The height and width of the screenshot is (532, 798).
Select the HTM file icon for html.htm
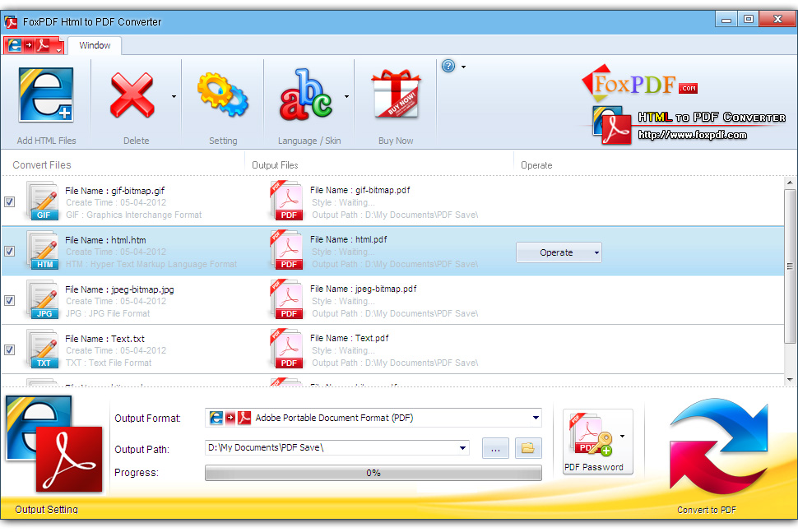tap(43, 251)
